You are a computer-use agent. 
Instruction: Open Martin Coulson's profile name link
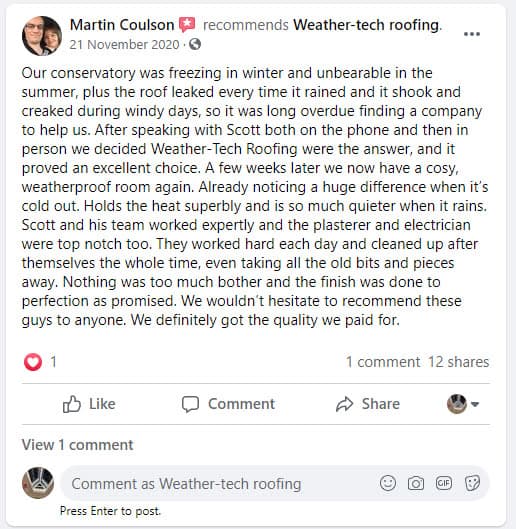122,25
